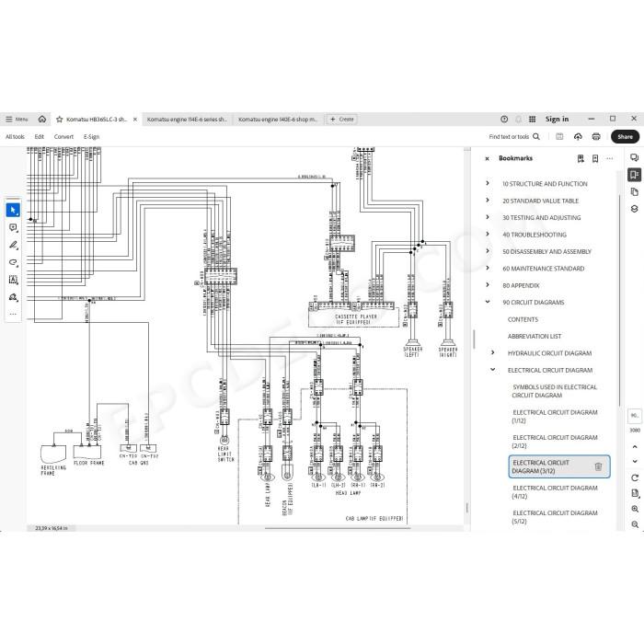Image resolution: width=644 pixels, height=644 pixels.
Task: Expand 20 STANDARD VALUE TABLE bookmark
Action: 488,200
